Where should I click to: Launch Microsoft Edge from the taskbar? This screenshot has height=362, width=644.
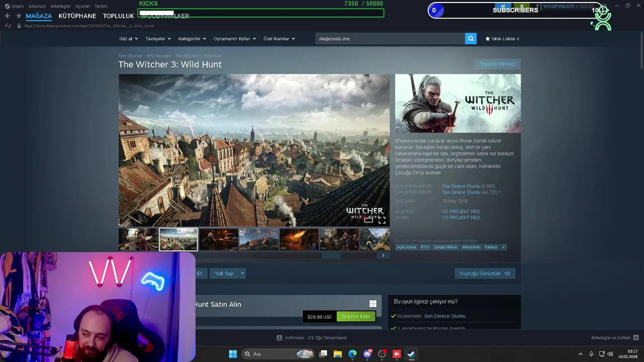pyautogui.click(x=352, y=354)
